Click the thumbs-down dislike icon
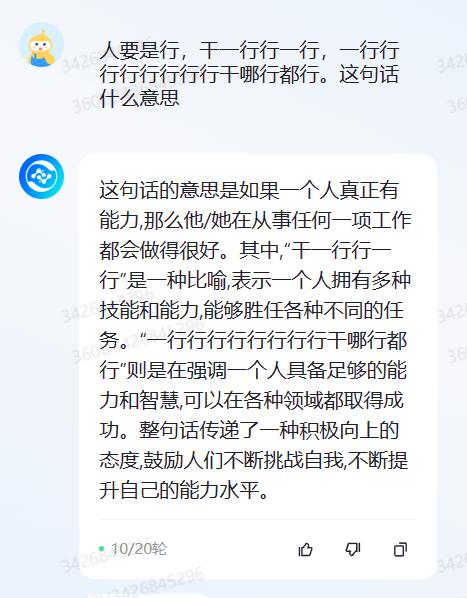This screenshot has height=598, width=467. tap(353, 549)
